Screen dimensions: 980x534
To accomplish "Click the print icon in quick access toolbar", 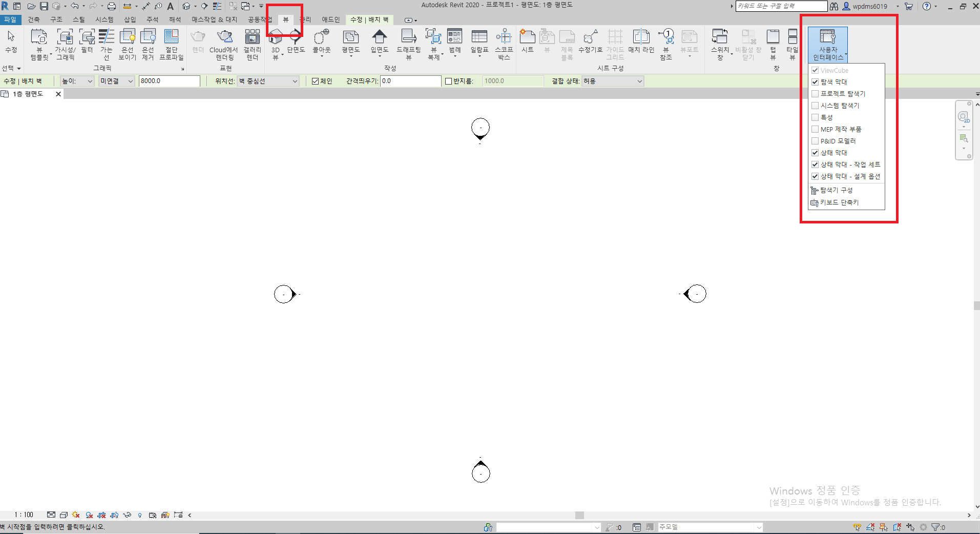I will click(112, 6).
